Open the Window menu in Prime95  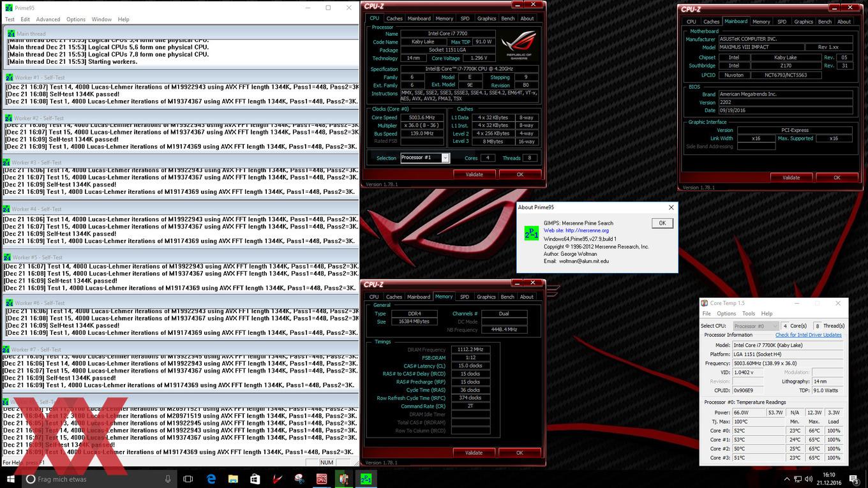101,20
